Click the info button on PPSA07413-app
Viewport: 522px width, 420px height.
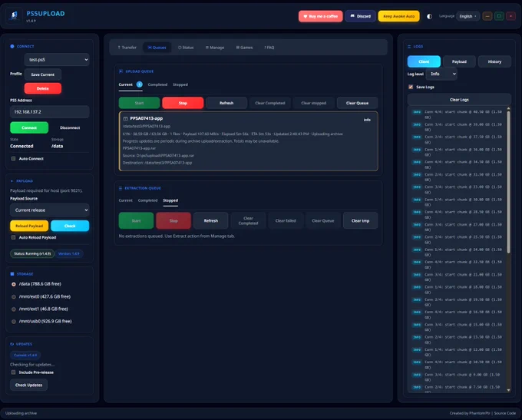367,120
